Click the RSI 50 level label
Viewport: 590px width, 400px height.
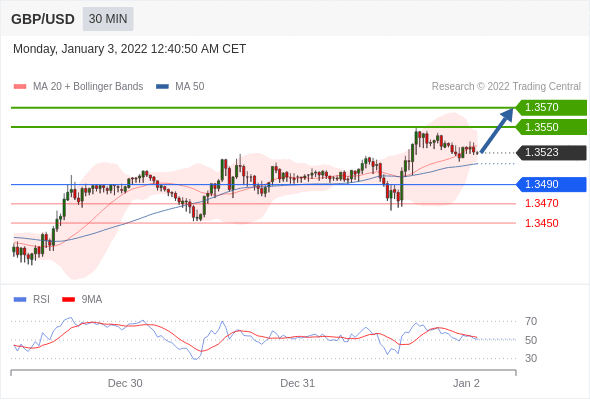coord(531,340)
